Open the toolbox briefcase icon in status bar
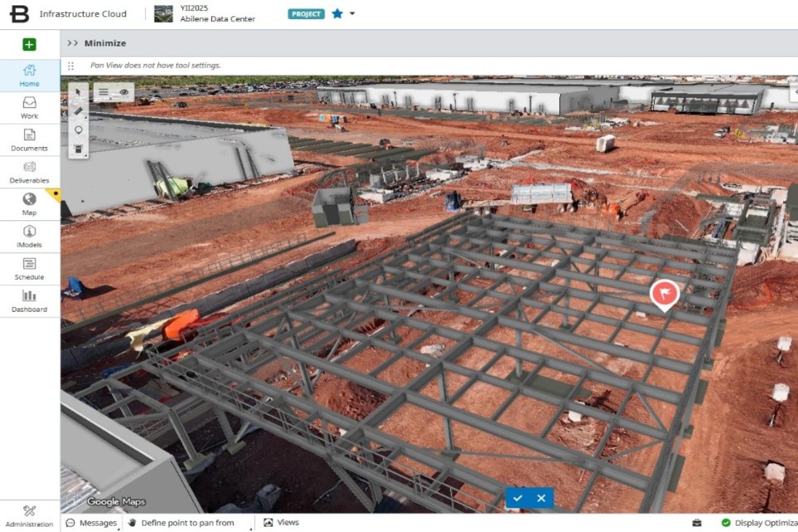Image resolution: width=798 pixels, height=532 pixels. coord(696,523)
